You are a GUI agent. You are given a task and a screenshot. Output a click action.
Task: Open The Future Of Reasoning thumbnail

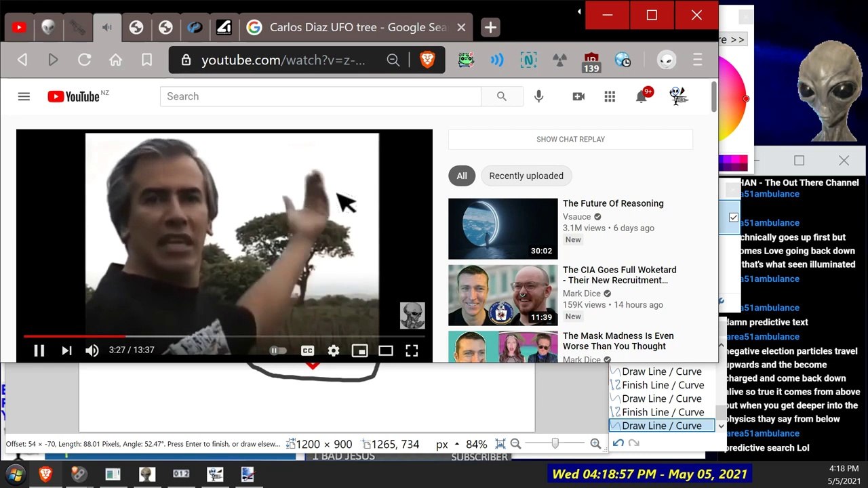[x=502, y=228]
